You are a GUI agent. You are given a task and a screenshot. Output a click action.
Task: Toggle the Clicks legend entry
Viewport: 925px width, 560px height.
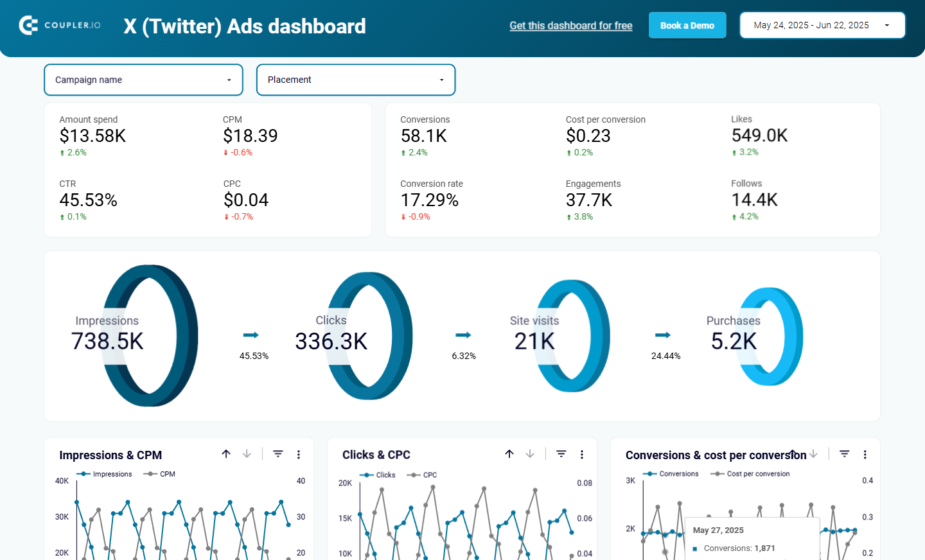[x=378, y=475]
